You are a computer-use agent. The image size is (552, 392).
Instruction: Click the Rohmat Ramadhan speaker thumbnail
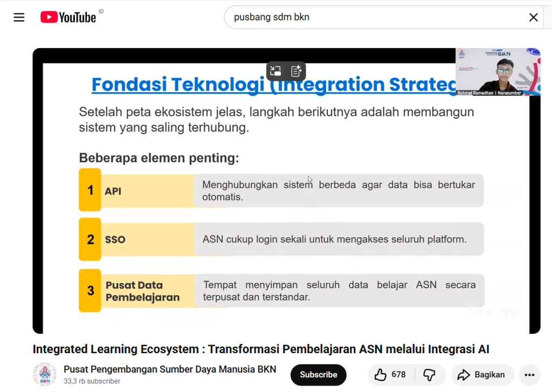pos(497,72)
